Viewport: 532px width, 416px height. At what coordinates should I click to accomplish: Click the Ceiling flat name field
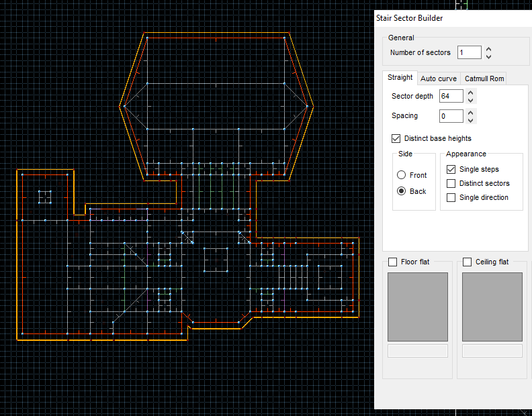(x=492, y=351)
